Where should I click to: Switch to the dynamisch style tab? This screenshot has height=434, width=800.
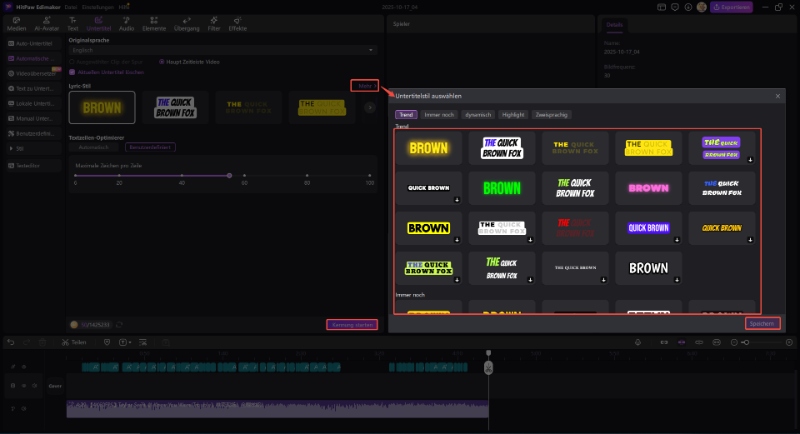click(x=477, y=115)
